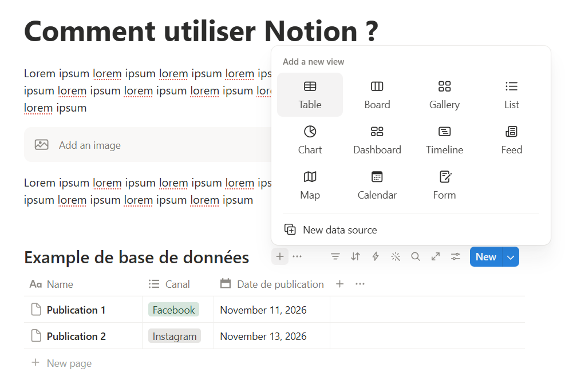Add a property with header plus icon
This screenshot has width=565, height=392.
340,284
